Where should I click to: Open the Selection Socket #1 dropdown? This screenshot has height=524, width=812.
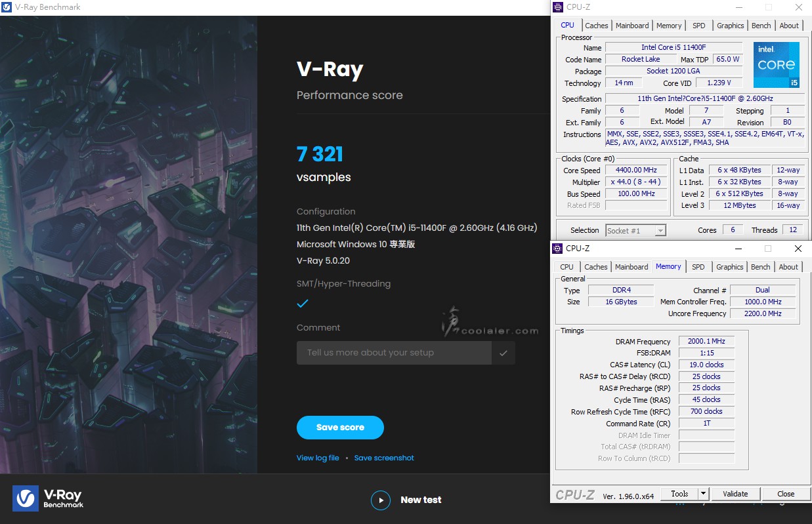pos(635,230)
